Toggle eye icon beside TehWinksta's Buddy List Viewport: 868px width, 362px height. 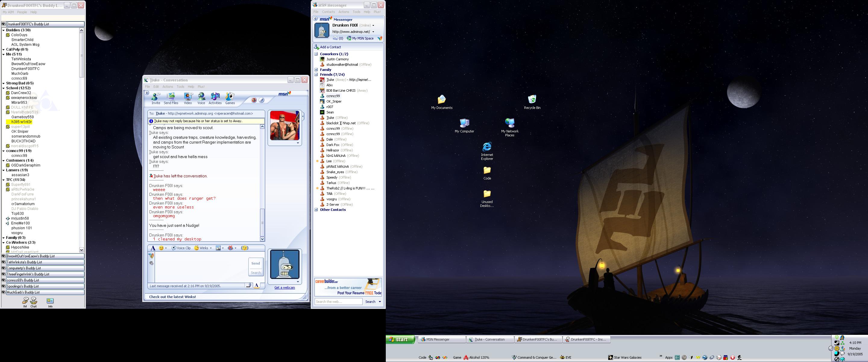4,262
